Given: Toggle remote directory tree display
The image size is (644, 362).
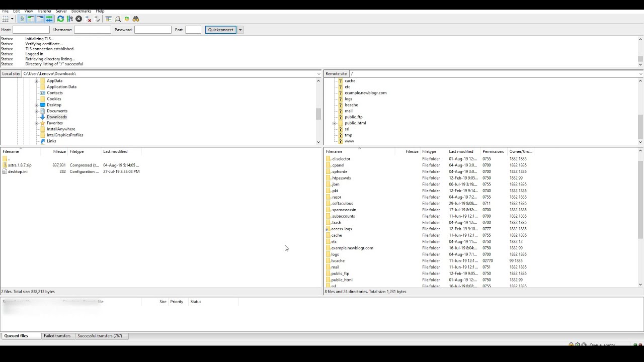Looking at the screenshot, I should 40,19.
